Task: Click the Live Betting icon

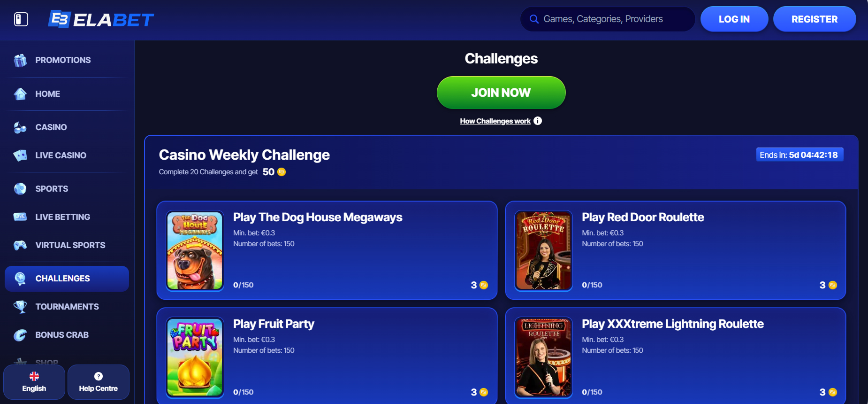Action: point(20,217)
